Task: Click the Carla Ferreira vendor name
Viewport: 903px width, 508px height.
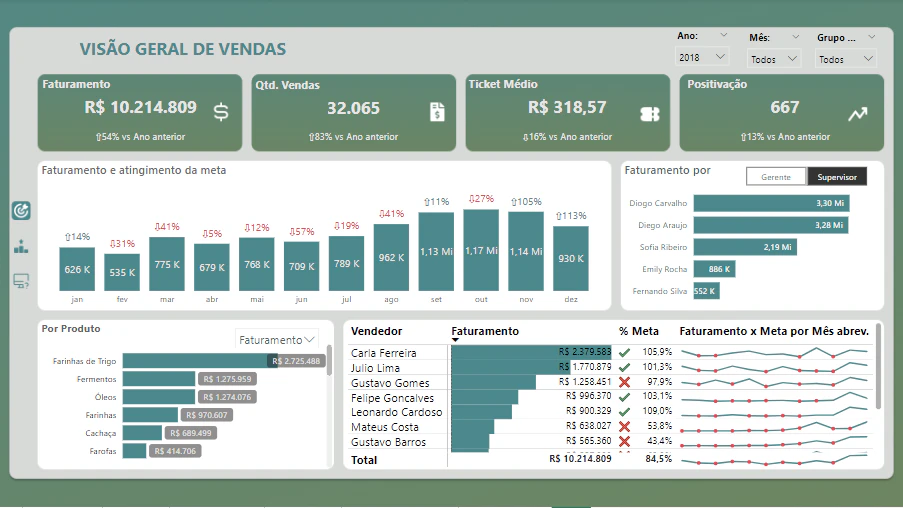Action: point(384,352)
